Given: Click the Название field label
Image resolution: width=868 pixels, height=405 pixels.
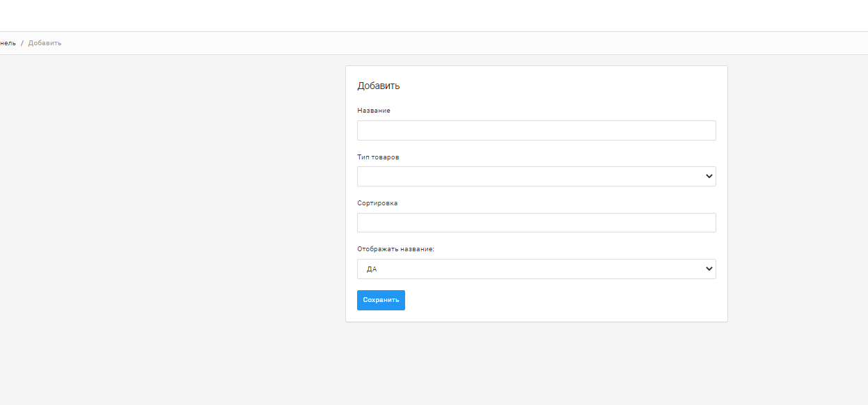Looking at the screenshot, I should click(x=374, y=111).
